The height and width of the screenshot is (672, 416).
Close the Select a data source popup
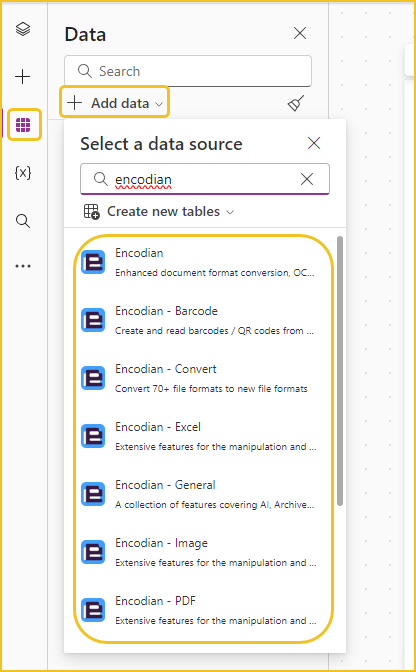pyautogui.click(x=314, y=143)
